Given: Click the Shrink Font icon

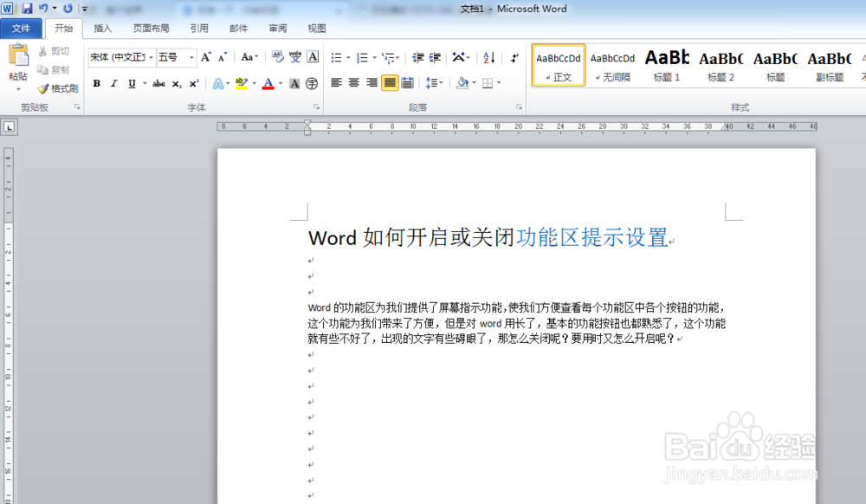Looking at the screenshot, I should click(x=222, y=57).
